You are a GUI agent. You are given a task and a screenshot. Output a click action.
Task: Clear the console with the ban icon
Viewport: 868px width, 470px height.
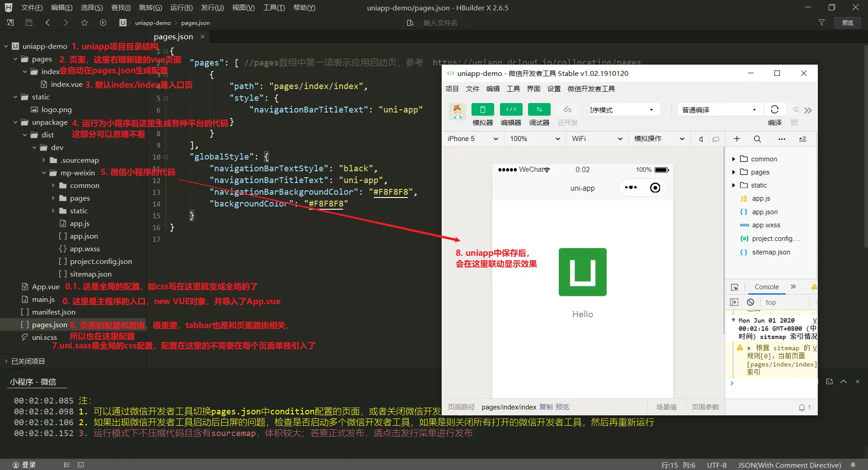(x=750, y=302)
